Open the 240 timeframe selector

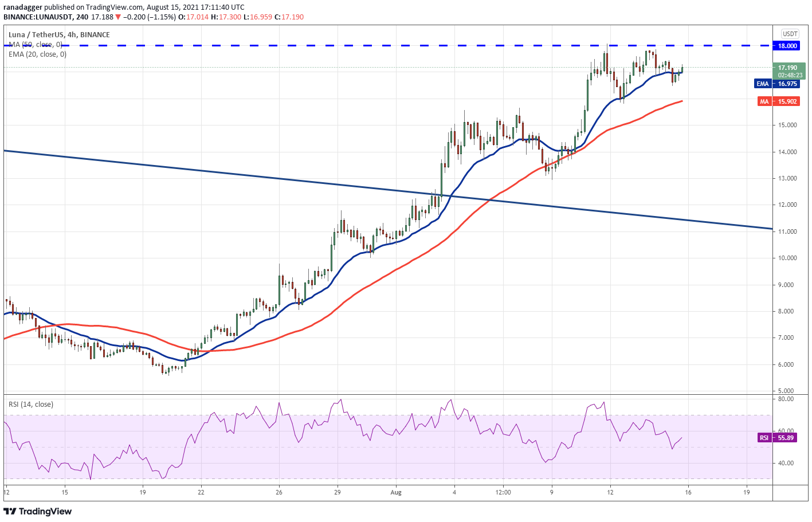[81, 17]
